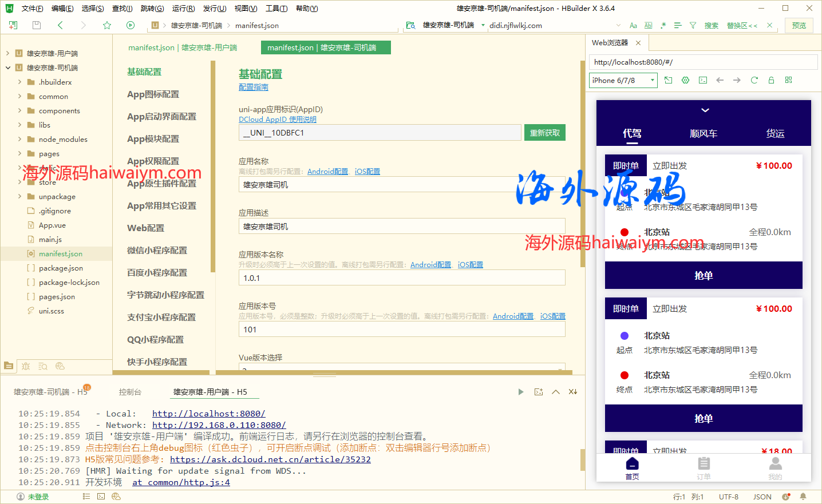822x504 pixels.
Task: Click the filter funnel icon in search bar
Action: pos(693,25)
